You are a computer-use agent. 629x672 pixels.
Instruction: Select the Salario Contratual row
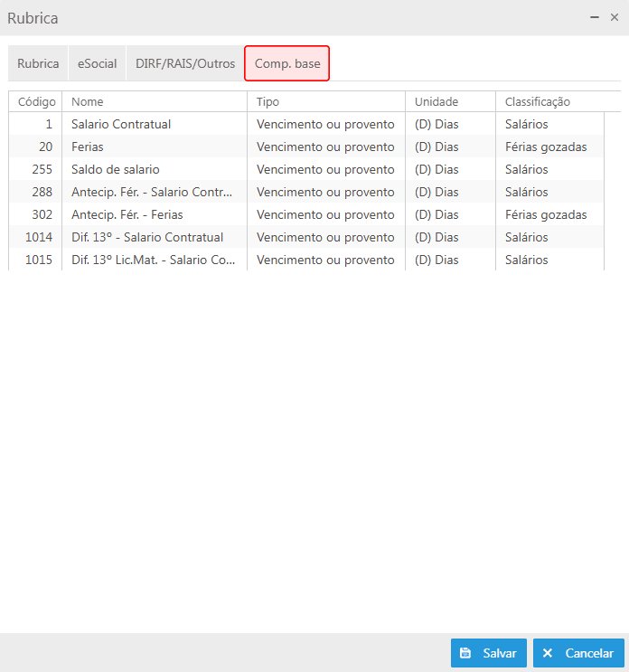pyautogui.click(x=306, y=124)
